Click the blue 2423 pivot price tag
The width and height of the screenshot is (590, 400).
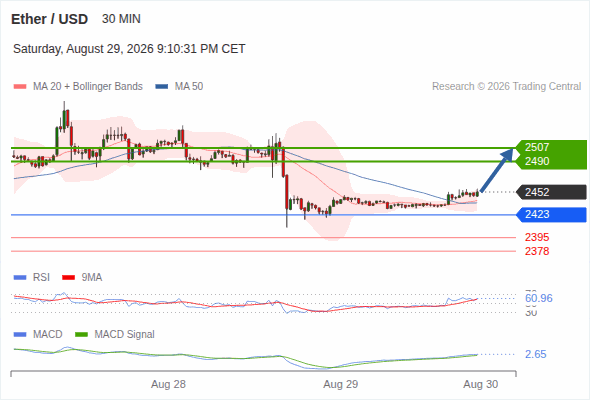point(551,214)
